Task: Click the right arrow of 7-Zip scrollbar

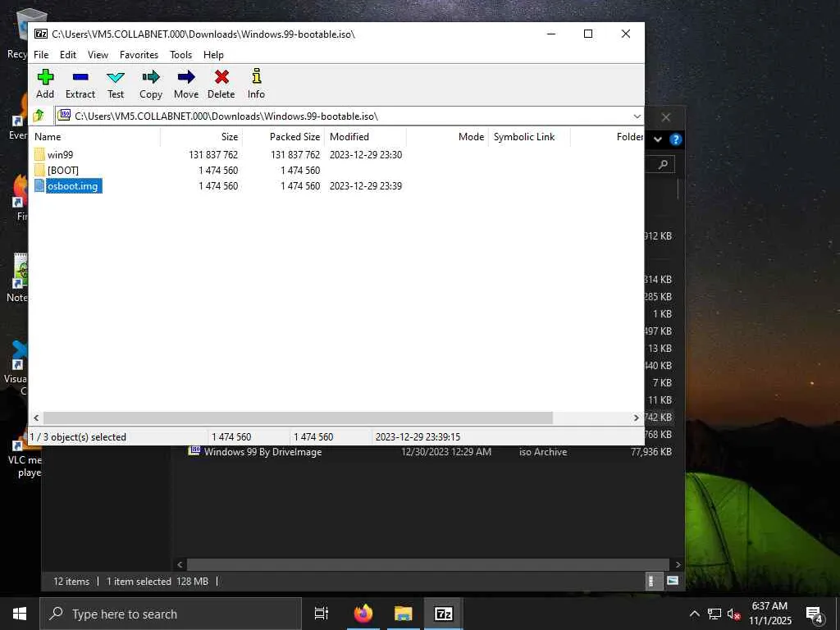Action: pos(636,418)
